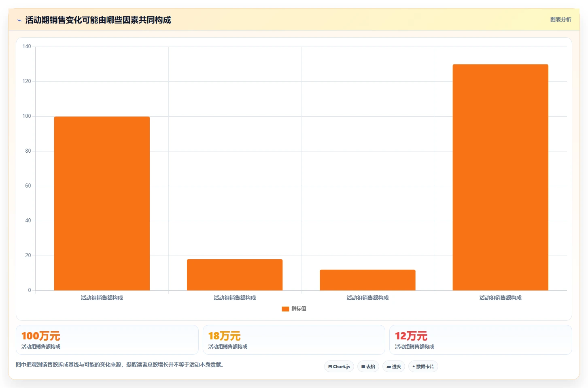Image resolution: width=588 pixels, height=388 pixels.
Task: Click the 活动组销售额构成 caption under 12万元
Action: click(414, 347)
